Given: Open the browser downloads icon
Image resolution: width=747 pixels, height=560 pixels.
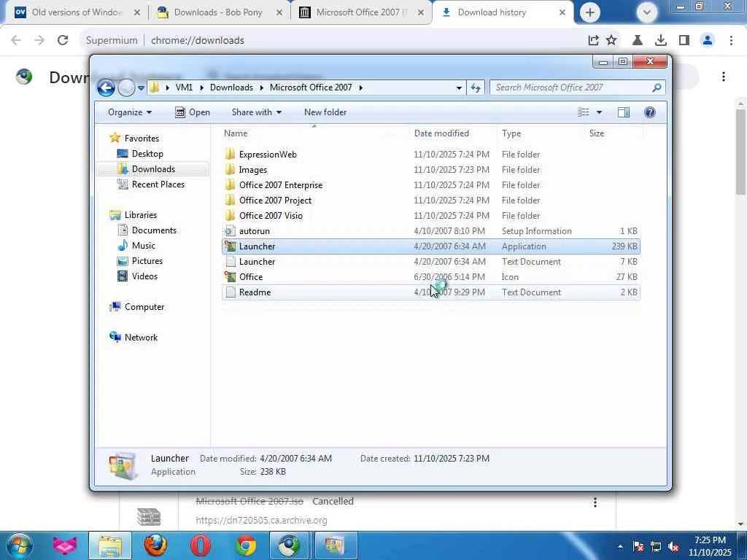Looking at the screenshot, I should click(661, 41).
